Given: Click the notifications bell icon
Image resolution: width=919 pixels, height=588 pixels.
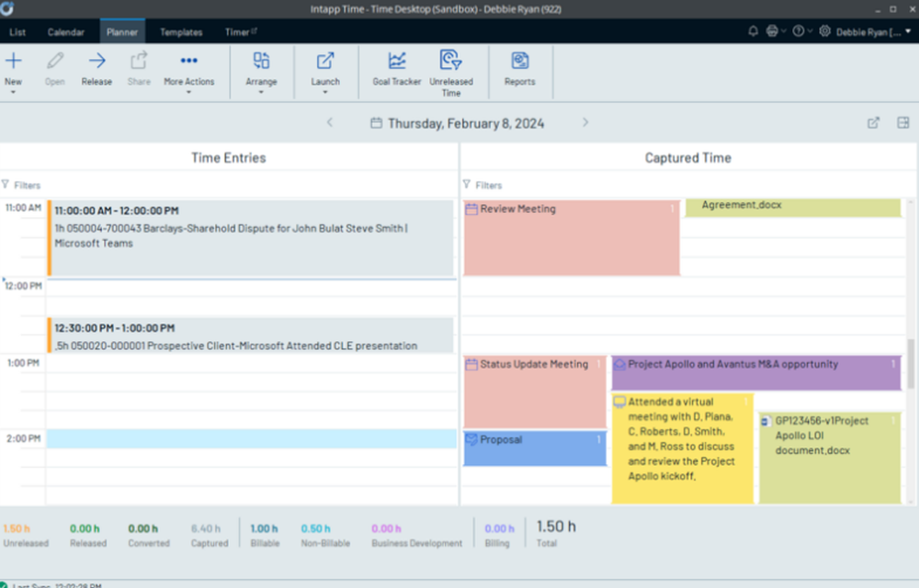Looking at the screenshot, I should pyautogui.click(x=754, y=31).
